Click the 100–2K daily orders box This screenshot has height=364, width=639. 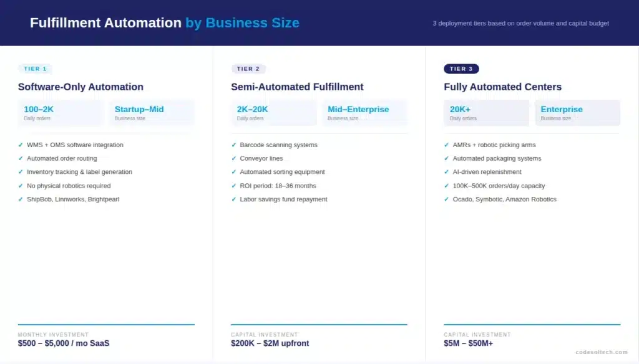pos(61,113)
